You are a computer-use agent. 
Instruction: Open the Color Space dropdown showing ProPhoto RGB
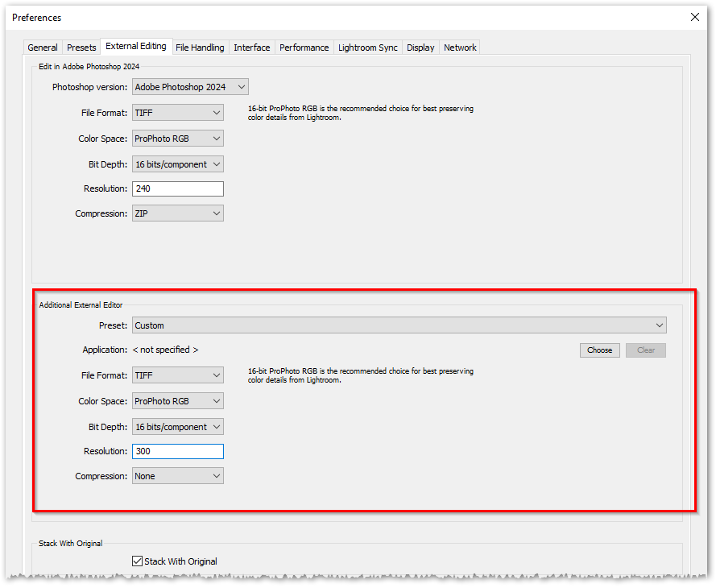tap(177, 138)
